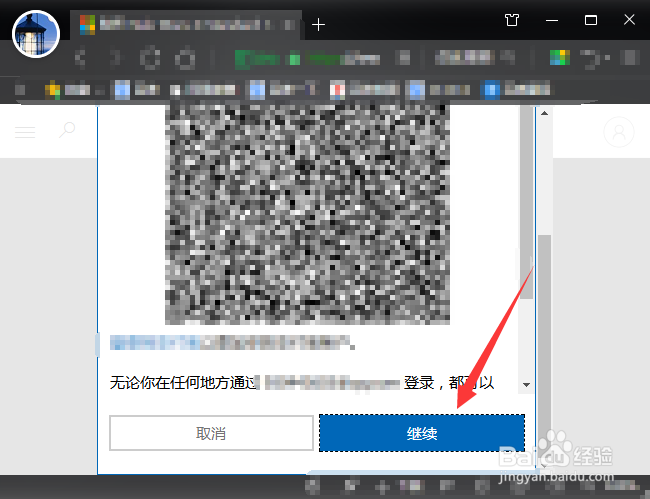Click the dialog scroll-up arrow

coord(545,113)
